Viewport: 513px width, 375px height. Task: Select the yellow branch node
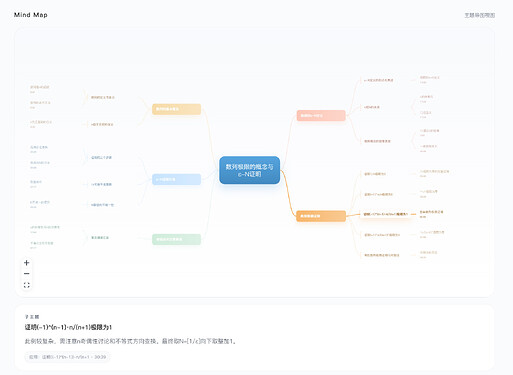coord(176,109)
